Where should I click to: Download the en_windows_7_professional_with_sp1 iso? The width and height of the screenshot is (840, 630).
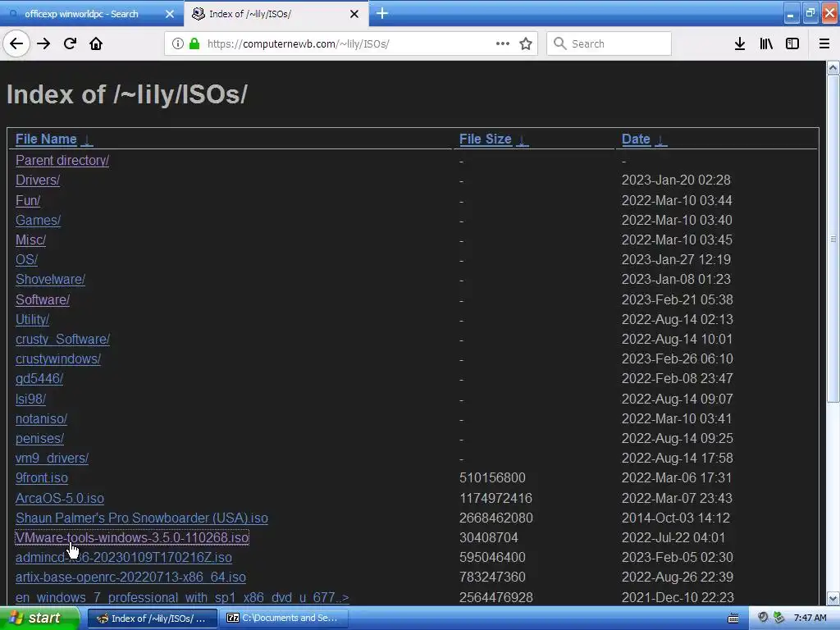(x=182, y=597)
